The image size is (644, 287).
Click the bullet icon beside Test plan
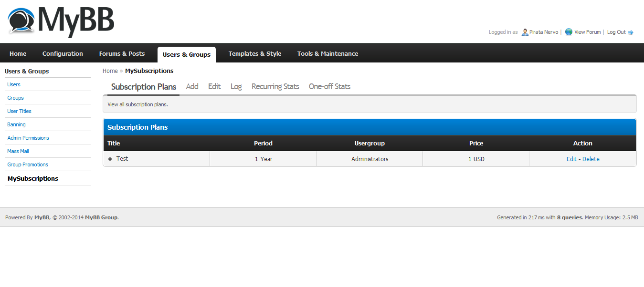[x=110, y=159]
